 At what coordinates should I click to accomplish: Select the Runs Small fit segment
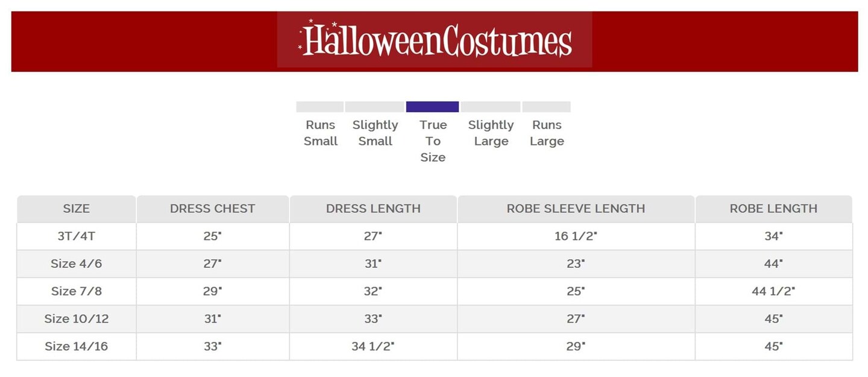319,107
